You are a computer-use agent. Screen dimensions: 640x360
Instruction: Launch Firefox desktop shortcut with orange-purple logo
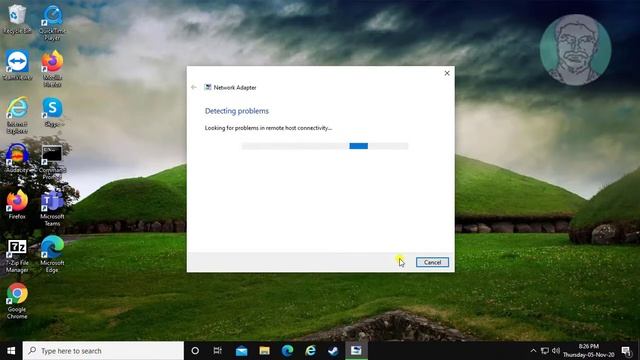click(17, 204)
